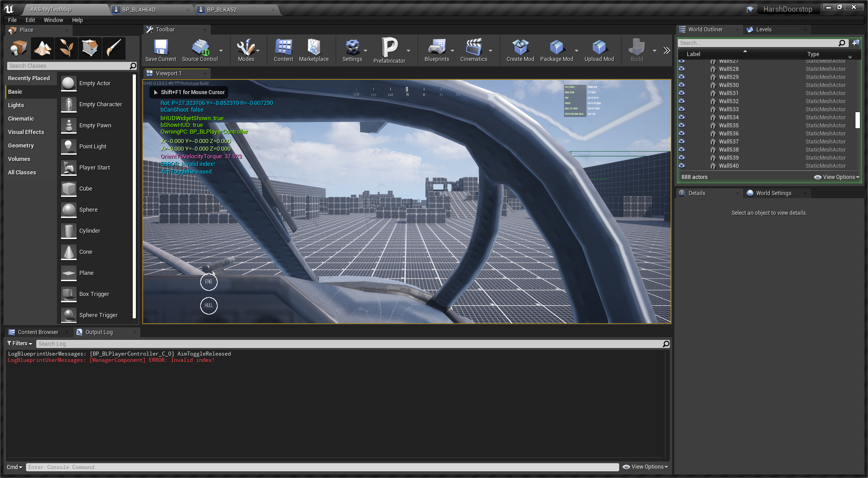
Task: Hide Wall530 using its eye icon
Action: click(681, 85)
